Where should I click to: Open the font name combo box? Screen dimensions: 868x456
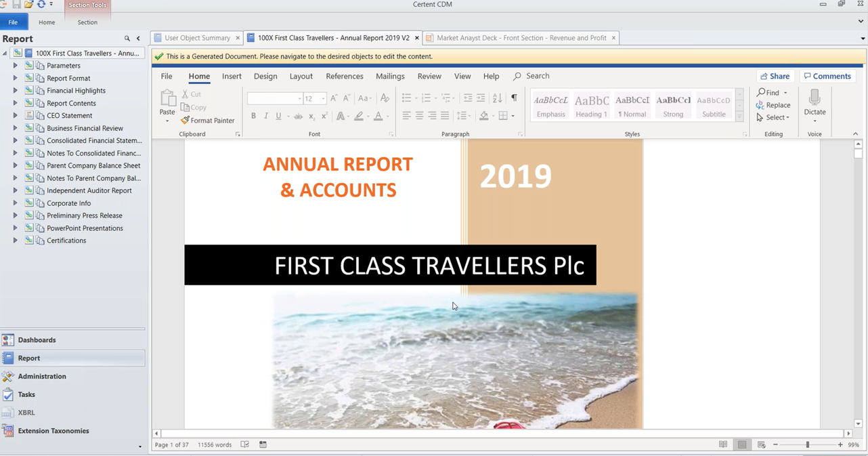(x=275, y=98)
